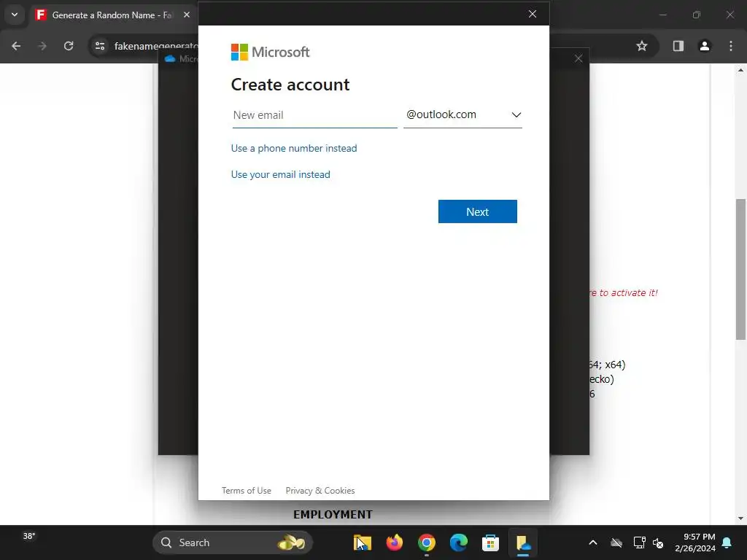Click the Microsoft logo
The height and width of the screenshot is (560, 747).
[x=270, y=52]
